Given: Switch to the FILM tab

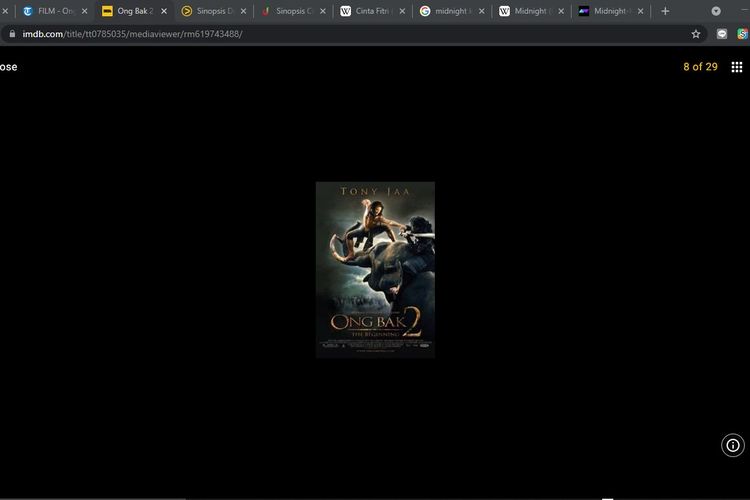Looking at the screenshot, I should (52, 11).
